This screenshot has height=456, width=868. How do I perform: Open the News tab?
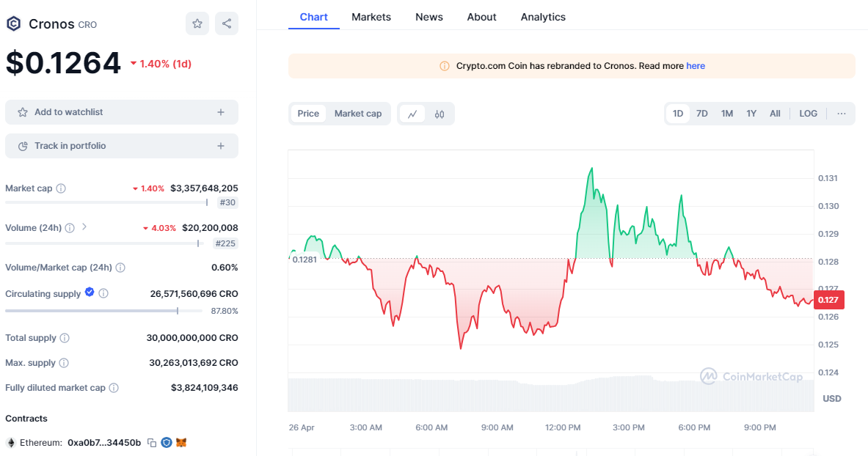429,17
